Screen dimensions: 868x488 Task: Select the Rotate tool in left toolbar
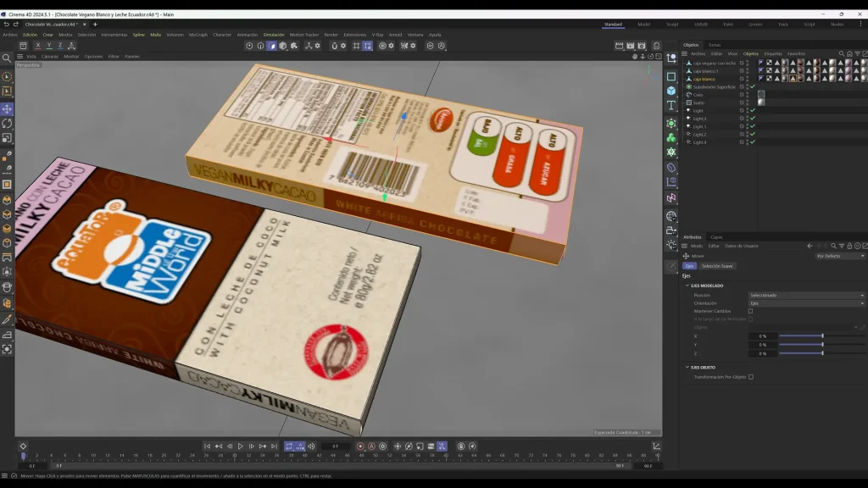(x=7, y=124)
